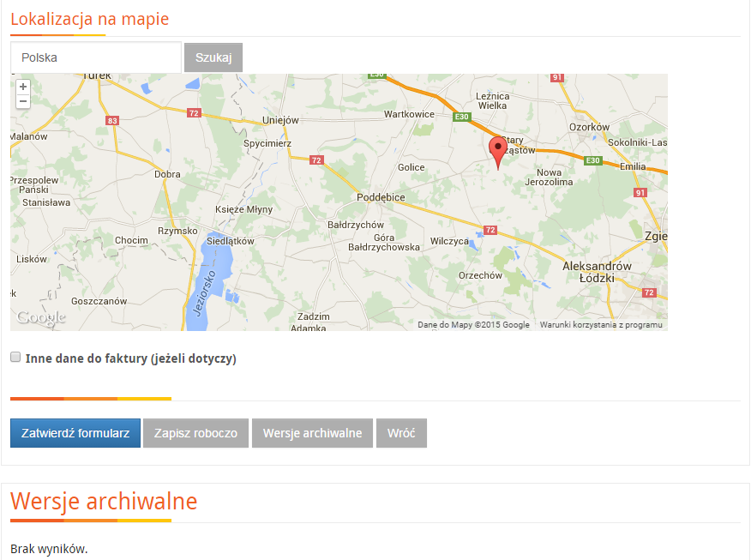Click Księże Młyny label on map

pos(243,209)
